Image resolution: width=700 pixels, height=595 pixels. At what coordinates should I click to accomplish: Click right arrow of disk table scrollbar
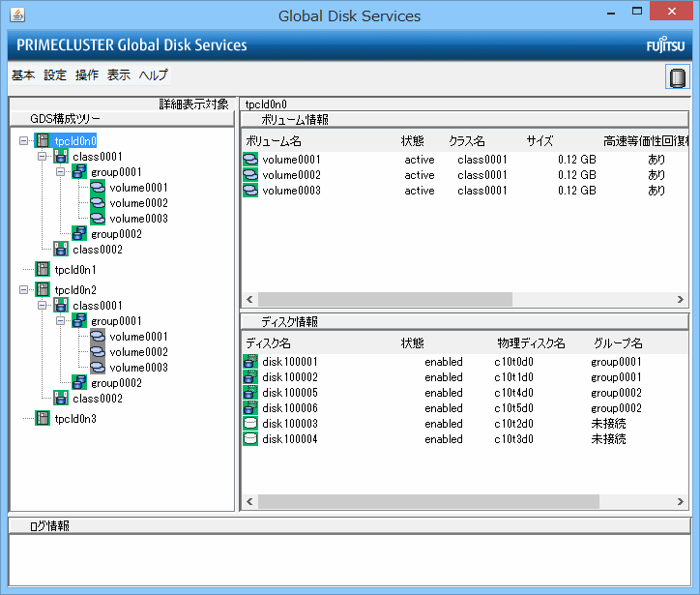click(x=681, y=502)
